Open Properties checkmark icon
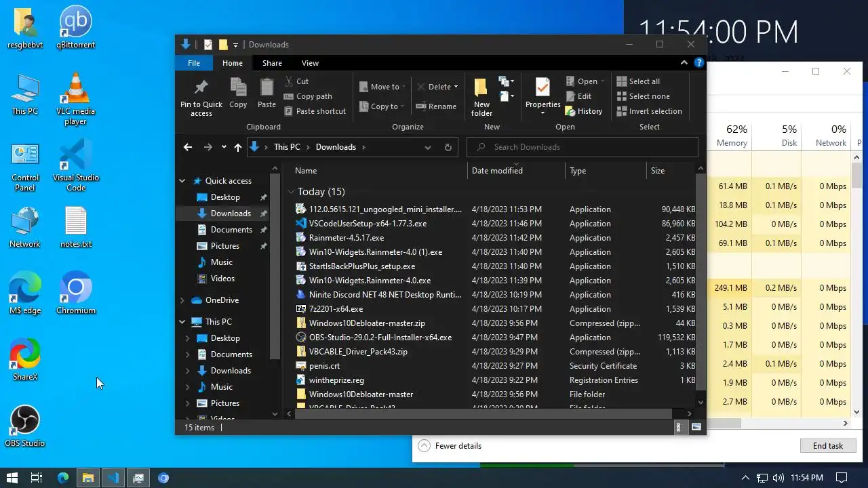868x488 pixels. click(x=542, y=87)
